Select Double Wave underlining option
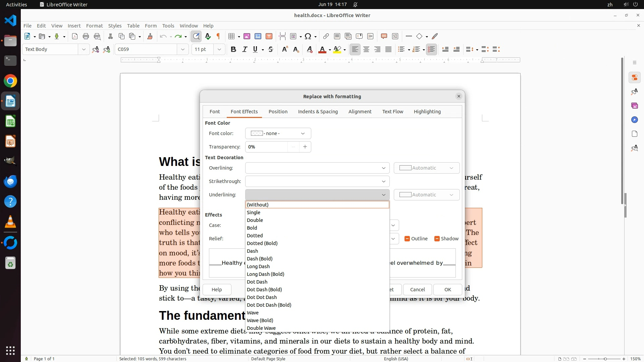The image size is (644, 362). pyautogui.click(x=261, y=328)
